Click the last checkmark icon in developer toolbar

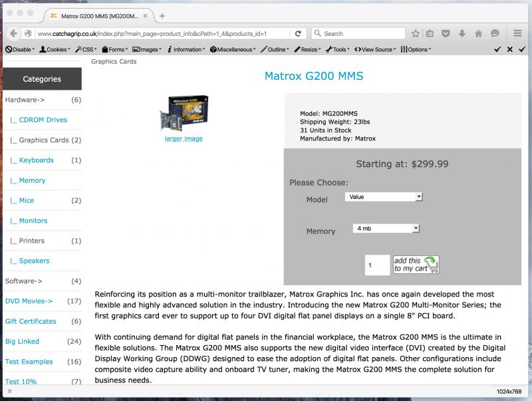coord(522,49)
